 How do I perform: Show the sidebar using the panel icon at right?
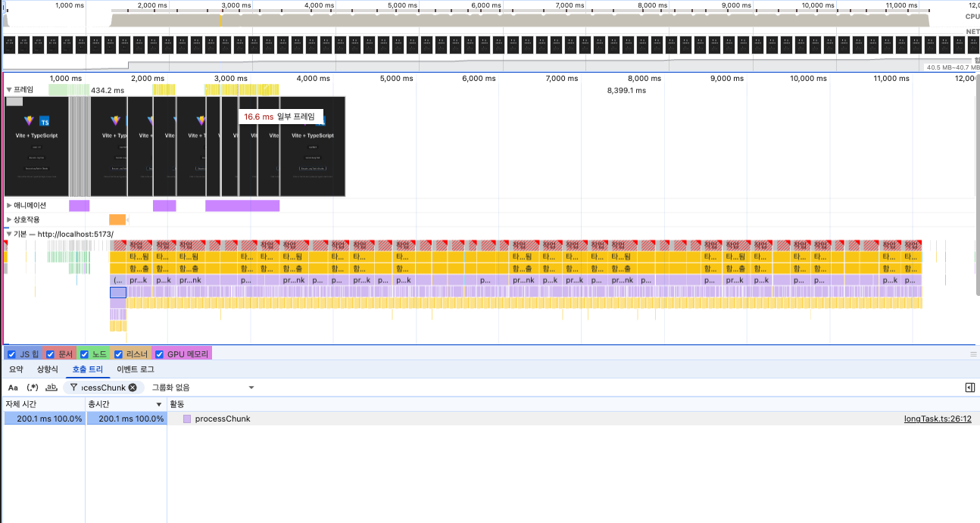(x=969, y=388)
